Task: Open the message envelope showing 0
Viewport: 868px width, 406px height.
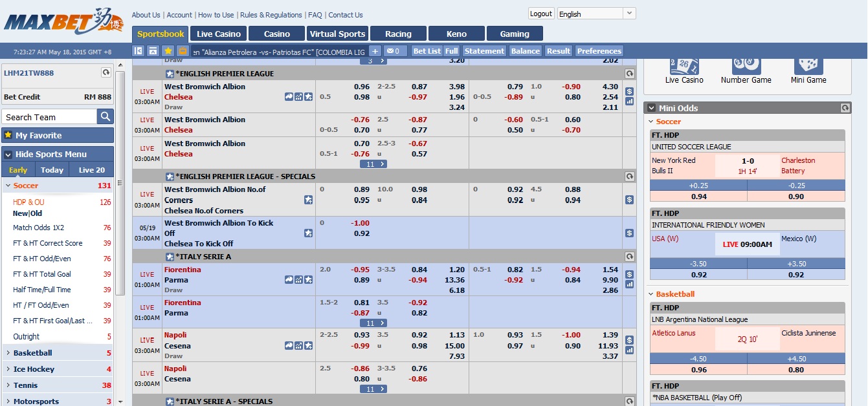Action: click(x=395, y=51)
